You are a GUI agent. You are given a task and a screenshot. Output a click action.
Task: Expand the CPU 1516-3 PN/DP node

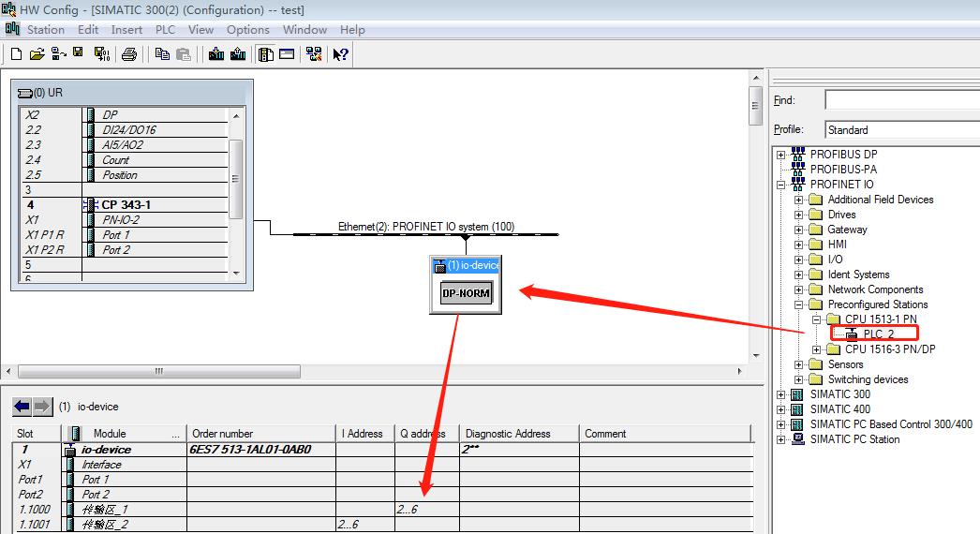[x=816, y=349]
